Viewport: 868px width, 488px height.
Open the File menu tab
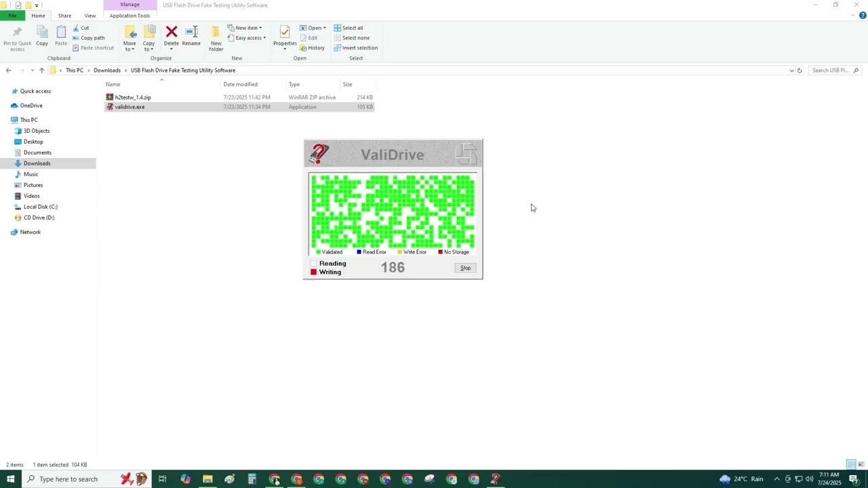click(x=12, y=16)
